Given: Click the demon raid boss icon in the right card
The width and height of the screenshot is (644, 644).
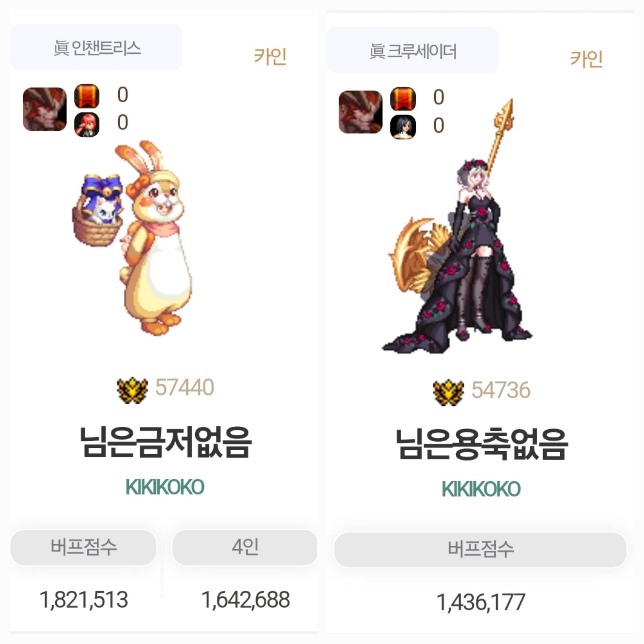Looking at the screenshot, I should [361, 112].
